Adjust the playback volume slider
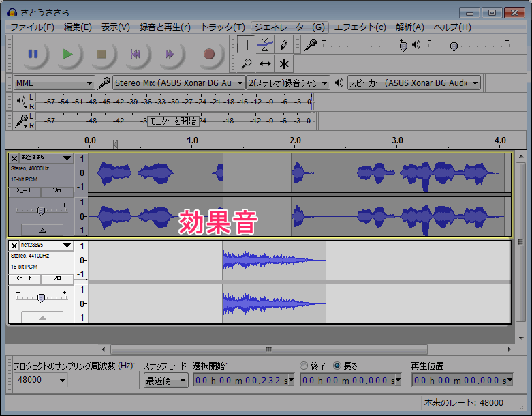Viewport: 532px width, 416px height. click(x=454, y=46)
